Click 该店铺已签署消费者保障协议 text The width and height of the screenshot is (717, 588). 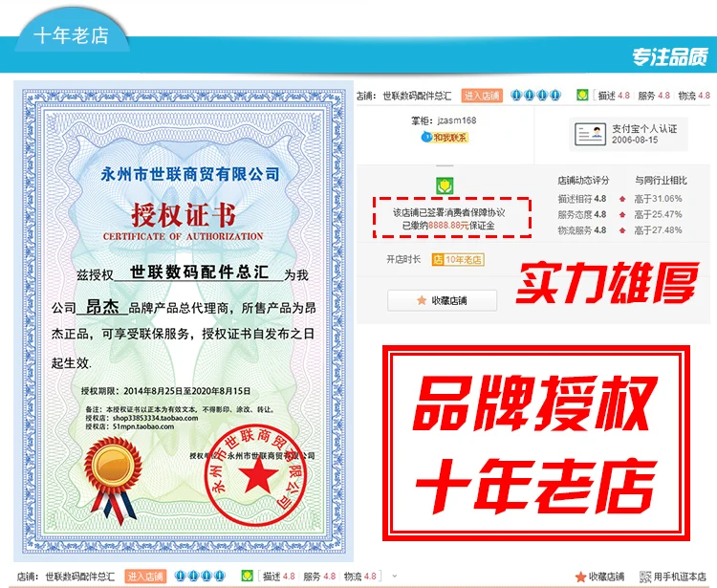(449, 212)
